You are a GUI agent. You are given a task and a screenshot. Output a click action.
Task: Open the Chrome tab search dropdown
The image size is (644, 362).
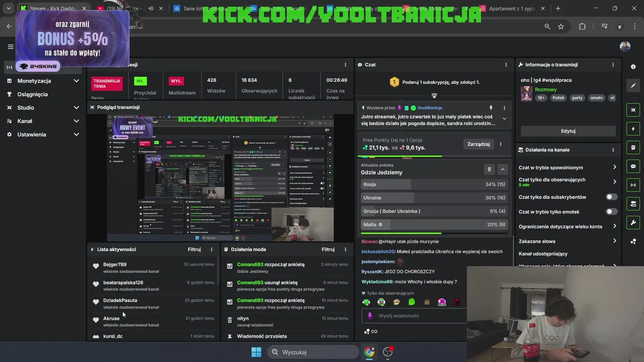pos(9,9)
